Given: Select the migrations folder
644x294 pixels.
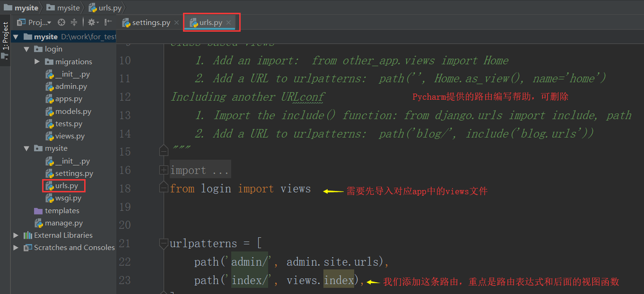Looking at the screenshot, I should pos(74,62).
